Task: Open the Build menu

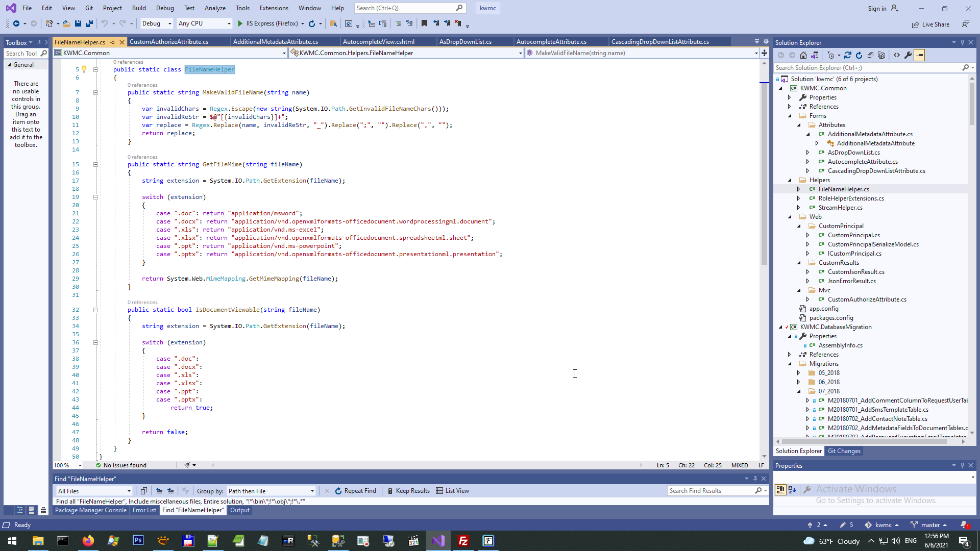Action: point(139,8)
